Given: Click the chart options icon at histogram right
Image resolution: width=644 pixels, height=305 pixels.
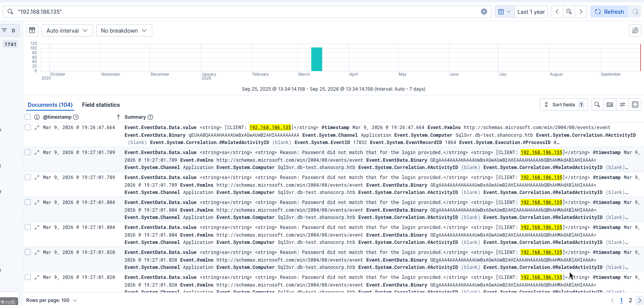Looking at the screenshot, I should tap(635, 30).
